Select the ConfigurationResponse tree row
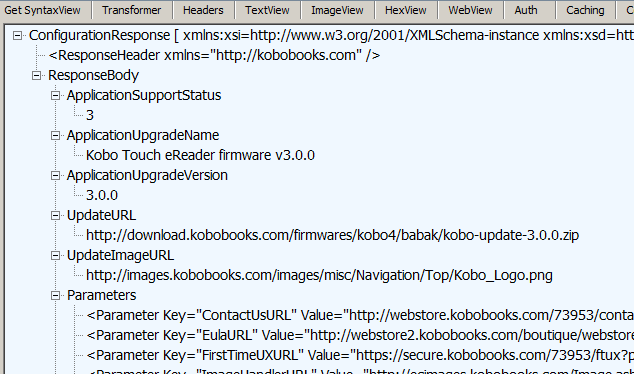This screenshot has height=374, width=634. (331, 36)
